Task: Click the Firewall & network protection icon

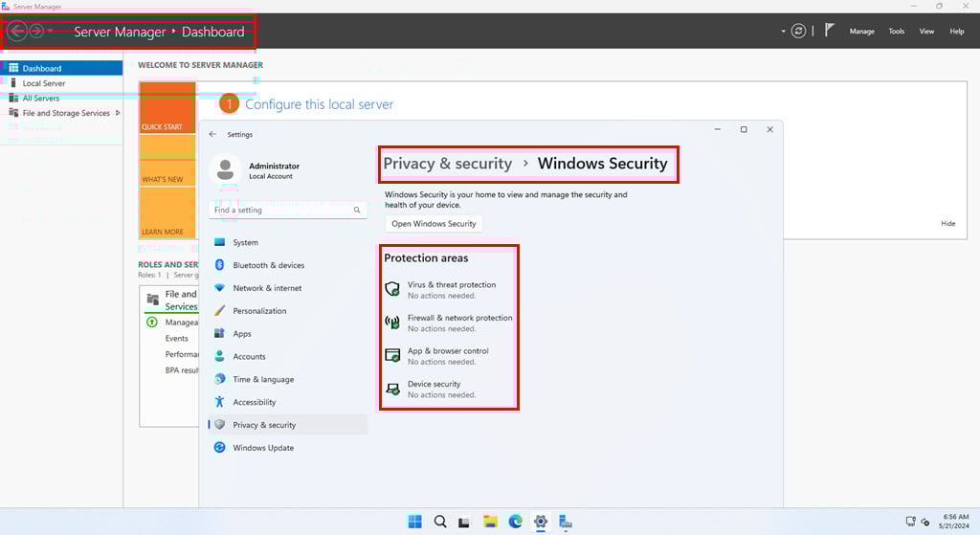Action: [x=391, y=323]
